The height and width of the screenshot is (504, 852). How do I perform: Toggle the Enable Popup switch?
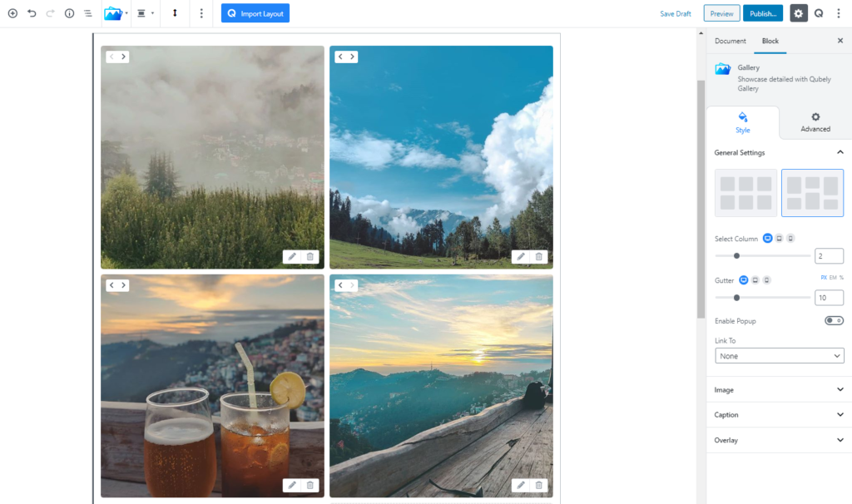834,321
